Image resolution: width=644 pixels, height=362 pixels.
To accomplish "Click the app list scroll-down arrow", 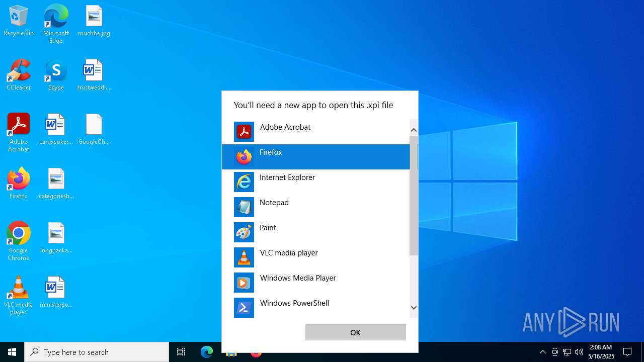I will (414, 307).
